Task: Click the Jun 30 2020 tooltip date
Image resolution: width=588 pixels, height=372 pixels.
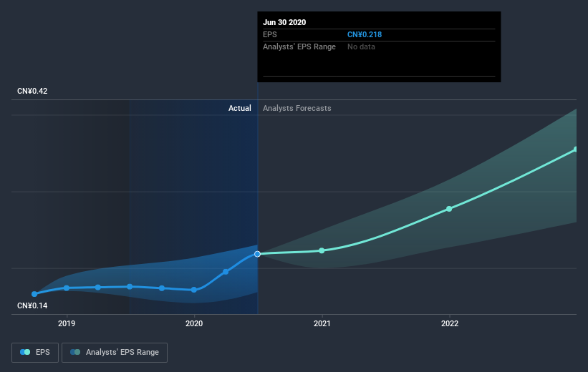Action: (x=284, y=22)
